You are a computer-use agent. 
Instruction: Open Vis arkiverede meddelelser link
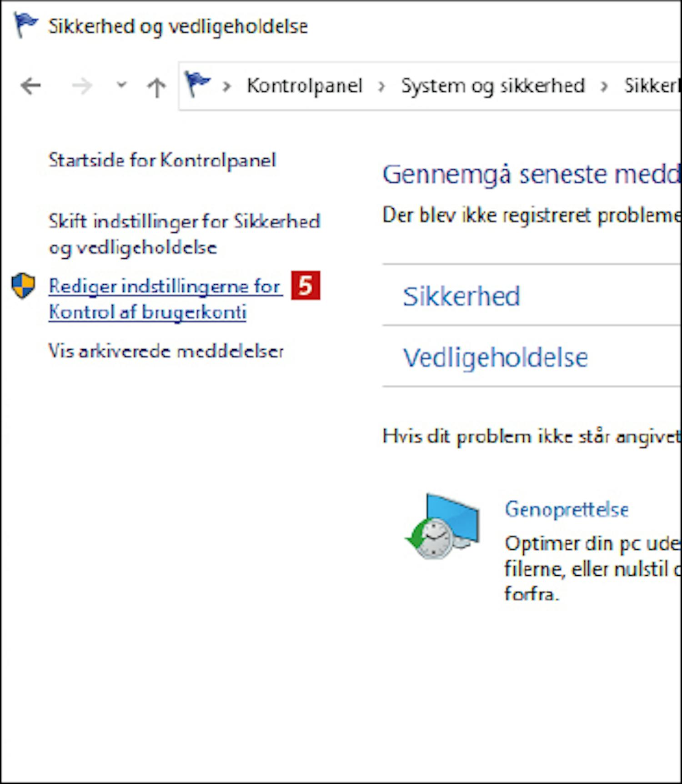click(166, 351)
